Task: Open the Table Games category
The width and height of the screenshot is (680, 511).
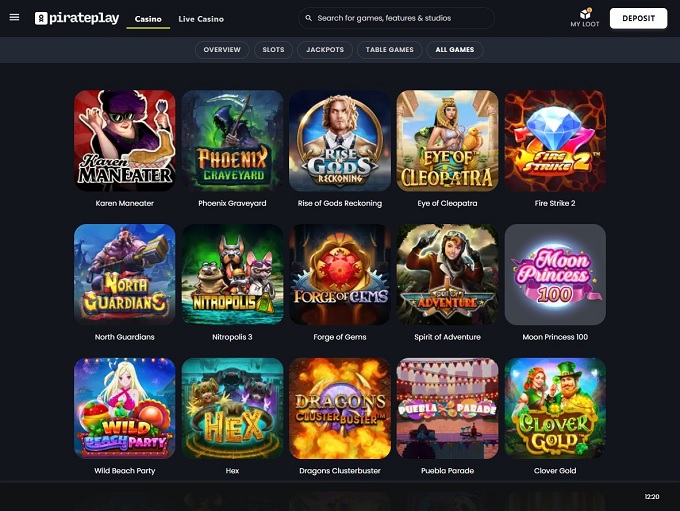Action: point(389,50)
